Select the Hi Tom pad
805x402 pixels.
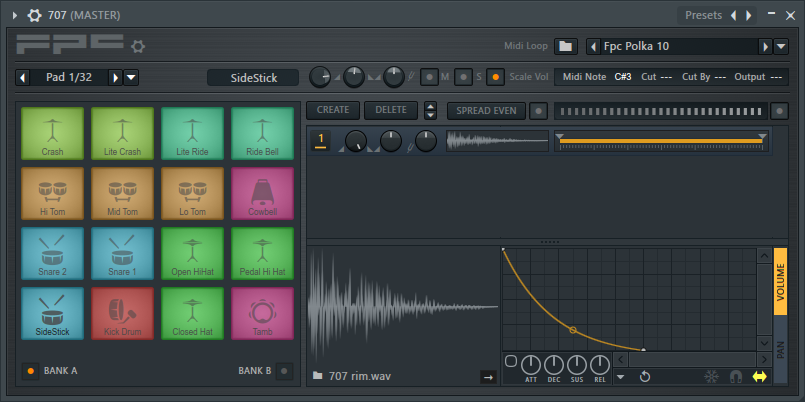tap(52, 194)
